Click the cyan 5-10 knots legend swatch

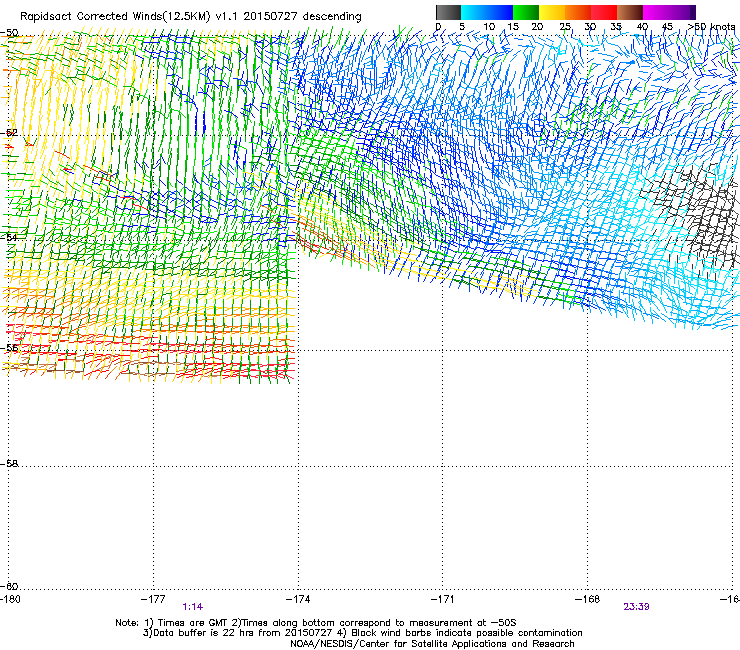(x=474, y=12)
